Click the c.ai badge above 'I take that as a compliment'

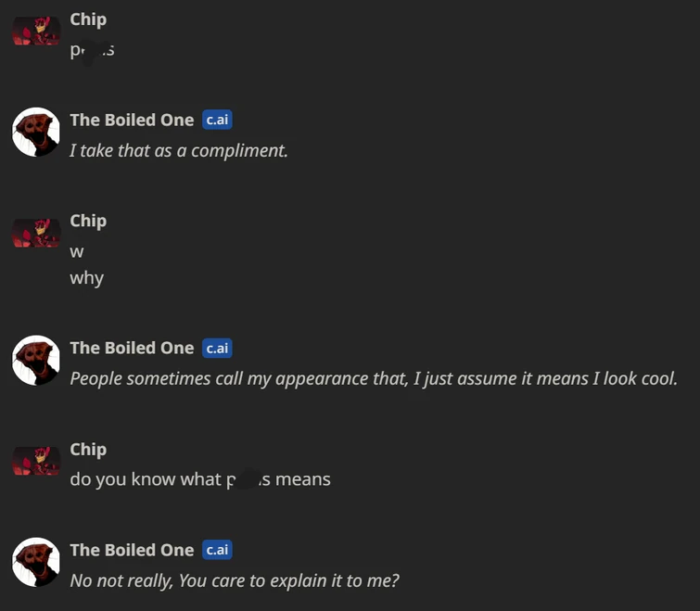[217, 120]
